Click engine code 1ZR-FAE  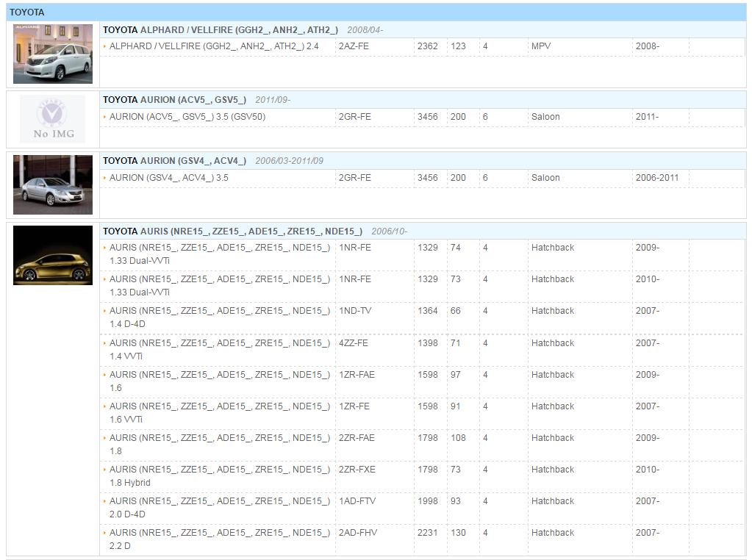click(357, 375)
